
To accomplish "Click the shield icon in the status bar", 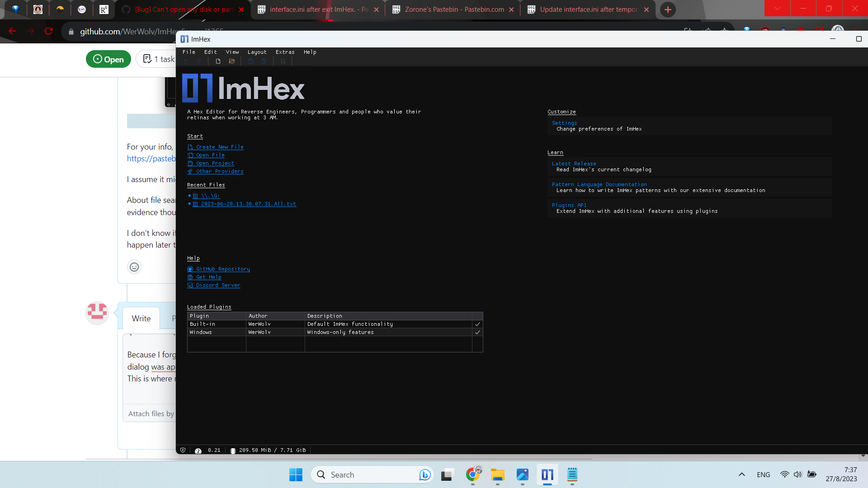I will point(183,450).
